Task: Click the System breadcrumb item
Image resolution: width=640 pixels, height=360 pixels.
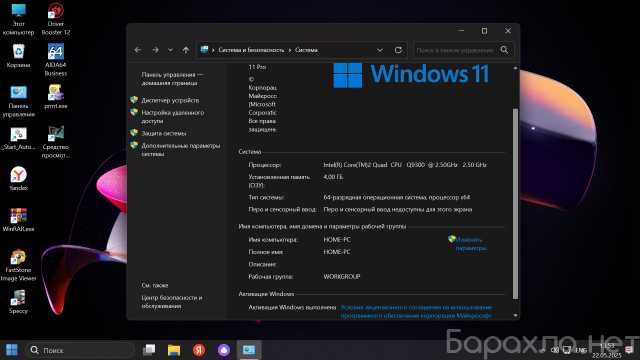Action: coord(307,50)
